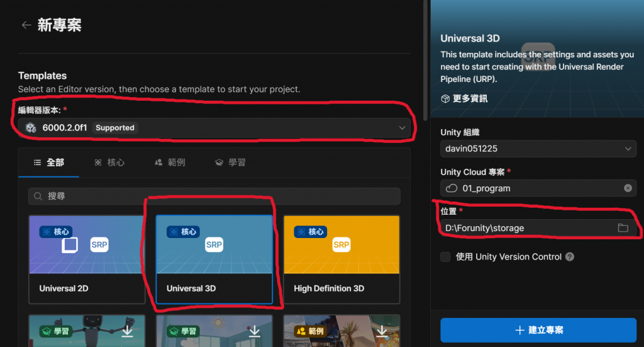644x347 pixels.
Task: Open the 編輯器版本 6000.2.0f1 dropdown
Action: 214,128
